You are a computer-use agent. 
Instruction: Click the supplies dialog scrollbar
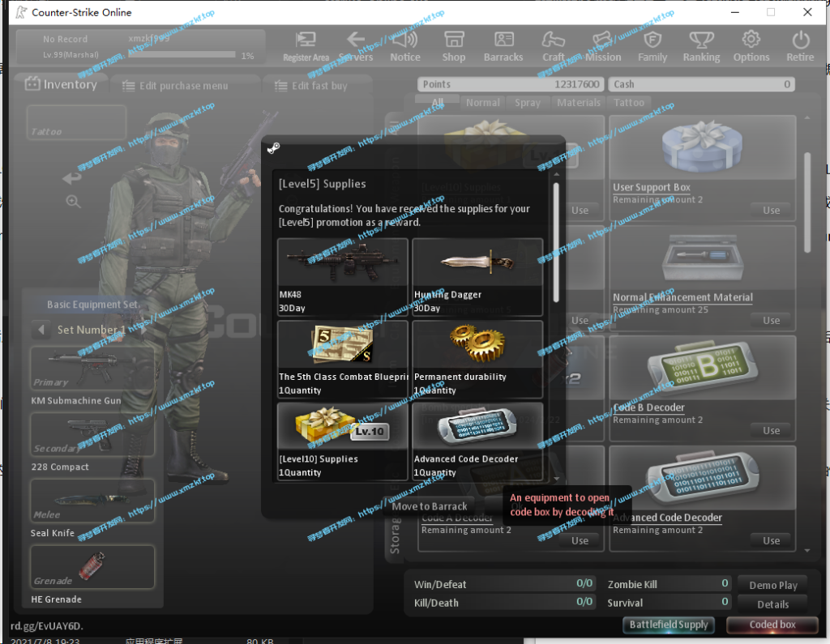pyautogui.click(x=556, y=242)
